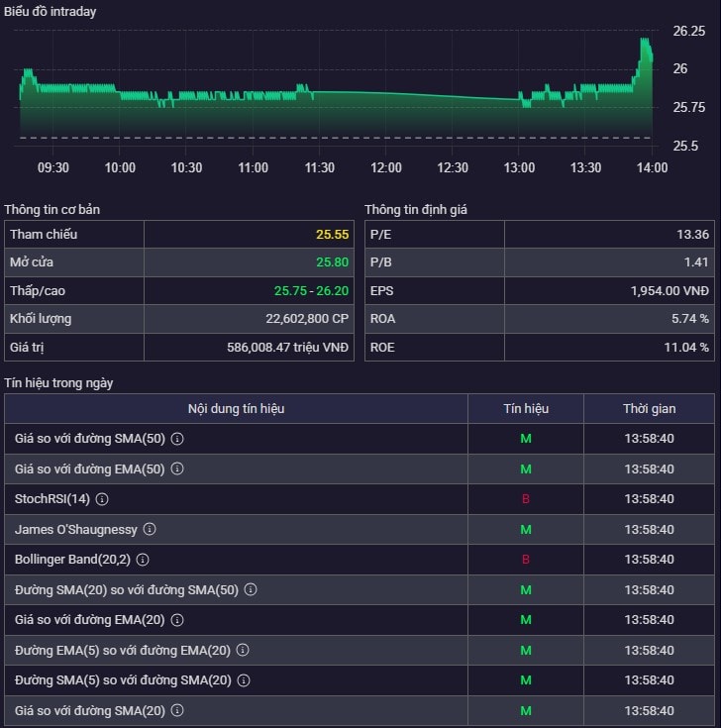
Task: Click the Đường EMA(5) so với đường EMA(20) label
Action: click(x=123, y=650)
